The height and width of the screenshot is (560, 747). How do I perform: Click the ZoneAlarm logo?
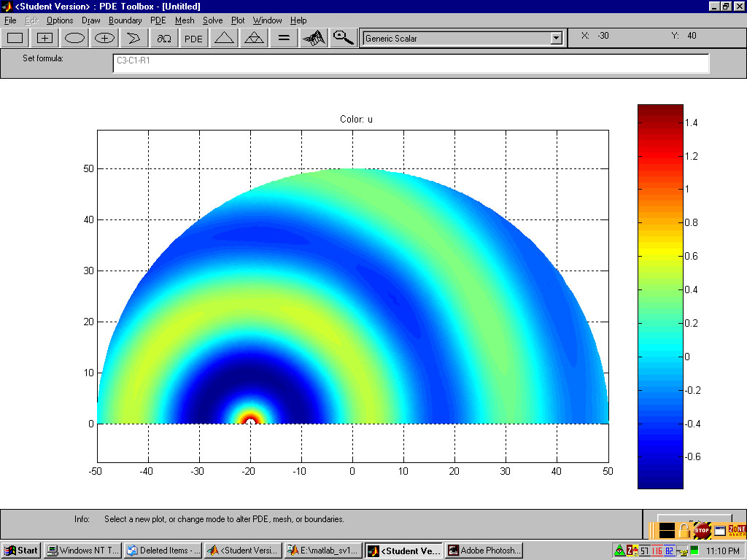[737, 530]
